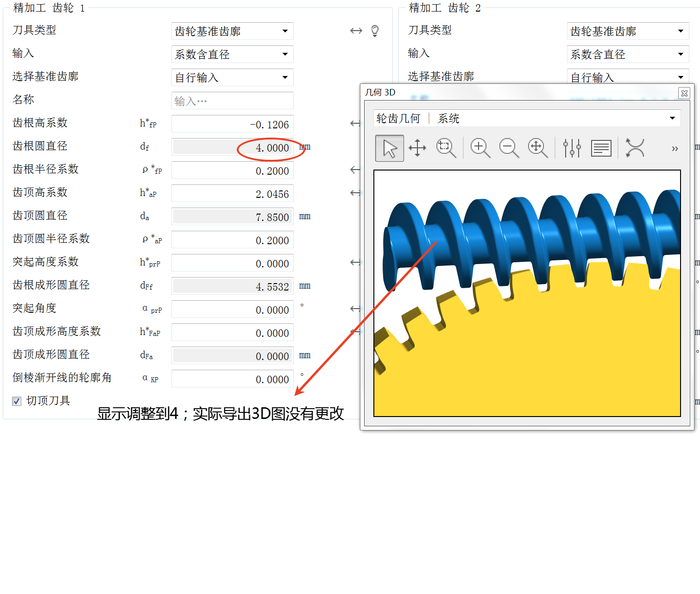Fit the 3D model to the window

click(x=538, y=148)
